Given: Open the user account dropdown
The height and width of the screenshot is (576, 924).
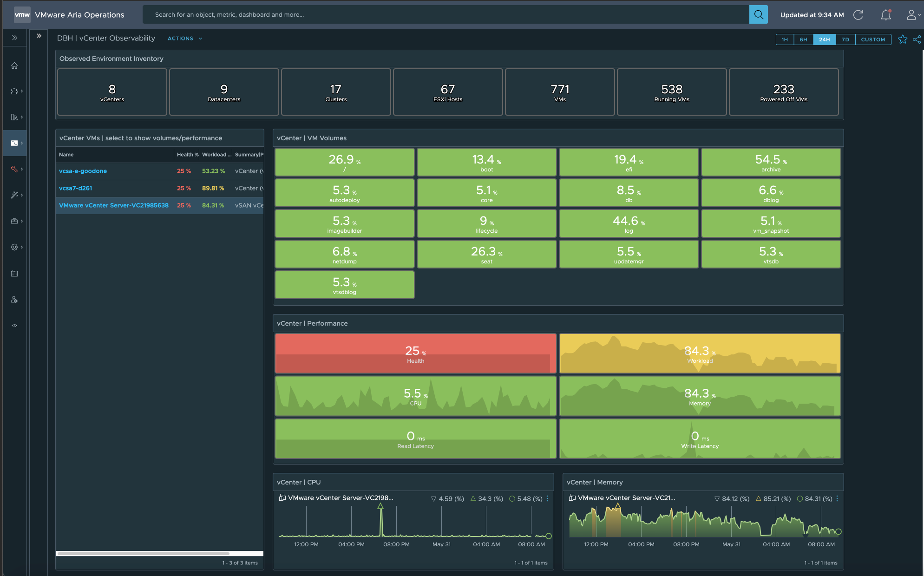Looking at the screenshot, I should coord(913,15).
